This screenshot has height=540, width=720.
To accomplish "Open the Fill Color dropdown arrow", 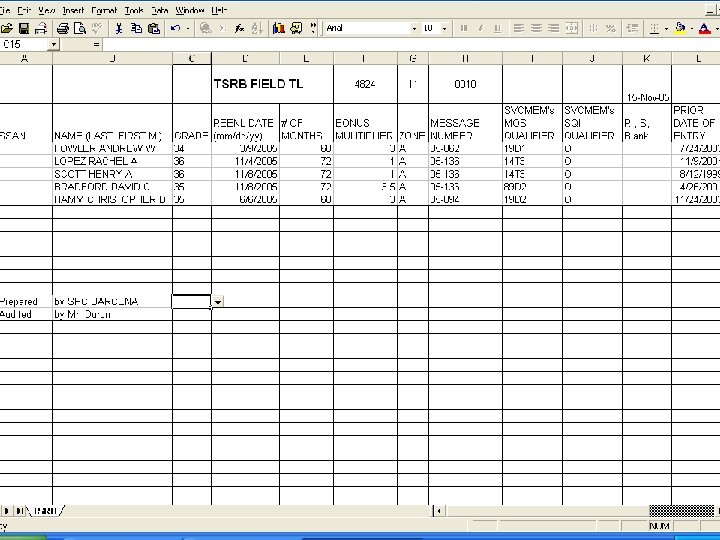I will [x=692, y=28].
